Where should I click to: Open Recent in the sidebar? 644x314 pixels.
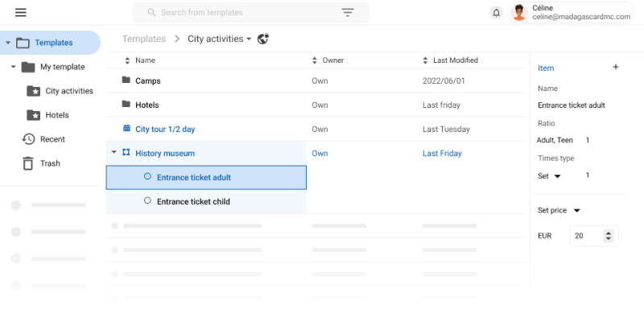[52, 139]
